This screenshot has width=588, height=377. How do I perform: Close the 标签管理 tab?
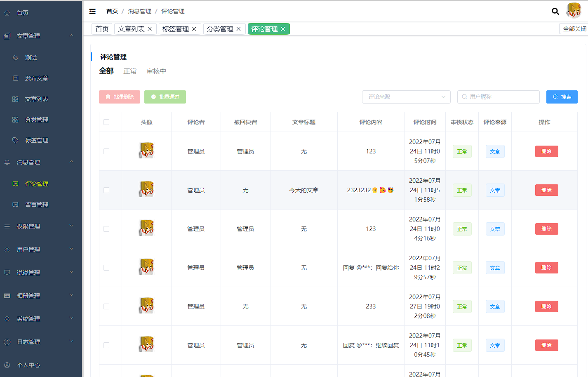click(194, 29)
